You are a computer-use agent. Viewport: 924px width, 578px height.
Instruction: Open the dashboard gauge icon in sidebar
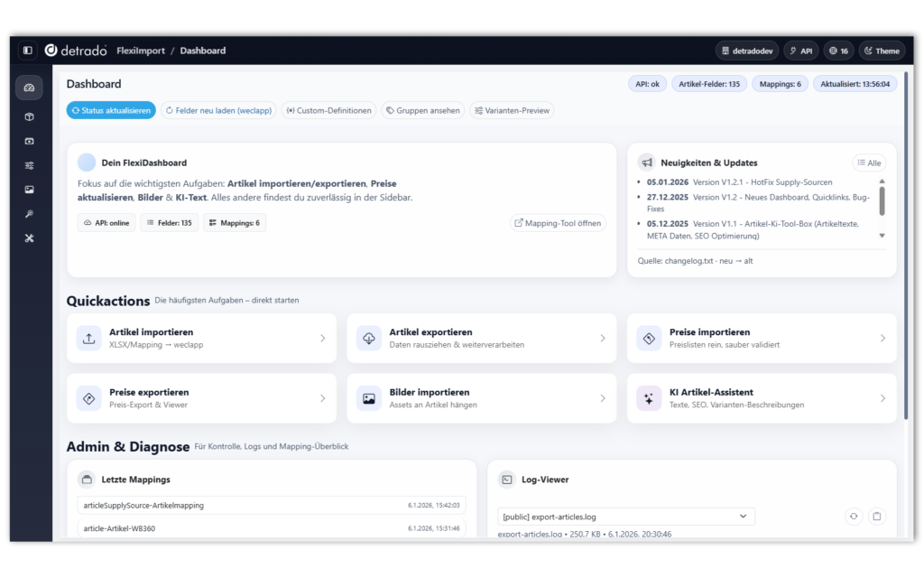pos(29,88)
